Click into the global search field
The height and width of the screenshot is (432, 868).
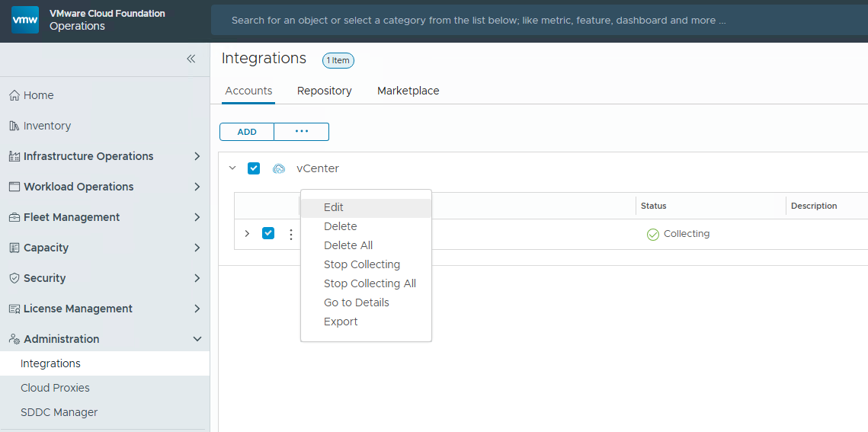(x=533, y=21)
